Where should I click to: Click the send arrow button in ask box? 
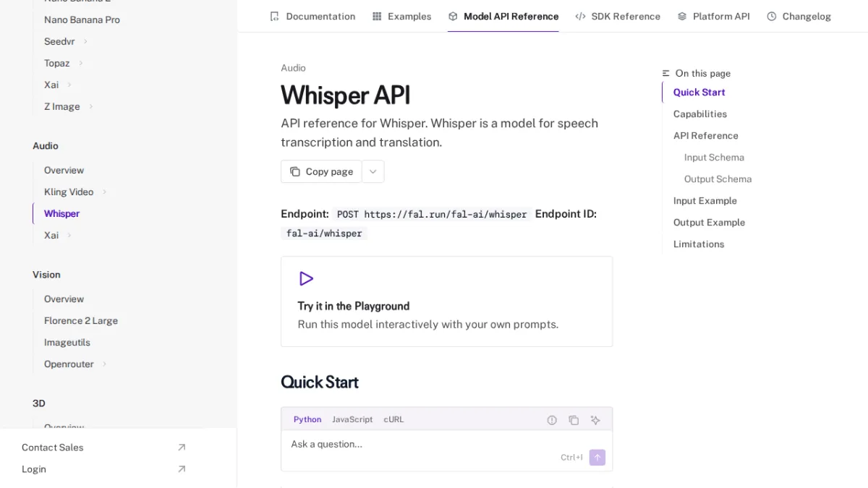(x=597, y=458)
